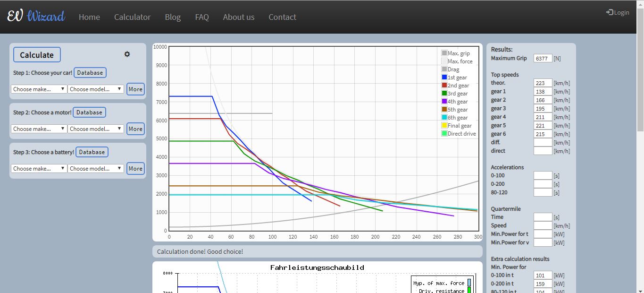Click More next to car selection
The width and height of the screenshot is (644, 293).
point(135,89)
